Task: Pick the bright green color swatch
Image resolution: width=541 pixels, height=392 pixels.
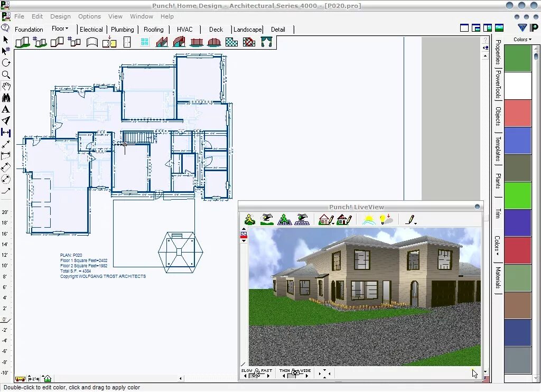Action: [518, 195]
